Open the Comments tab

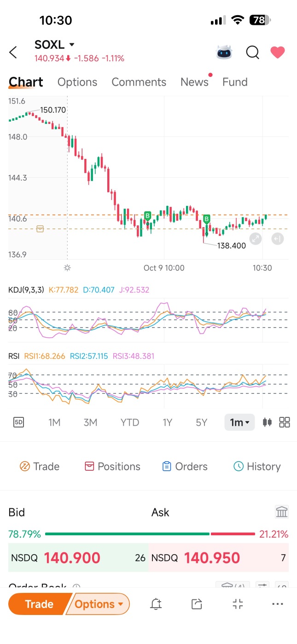pos(139,82)
